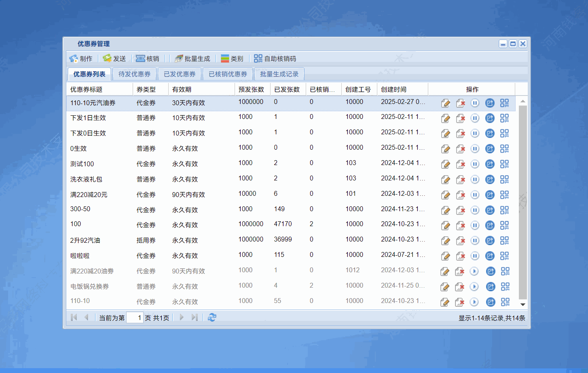Click the 核销 redeem button
588x373 pixels.
click(x=148, y=59)
